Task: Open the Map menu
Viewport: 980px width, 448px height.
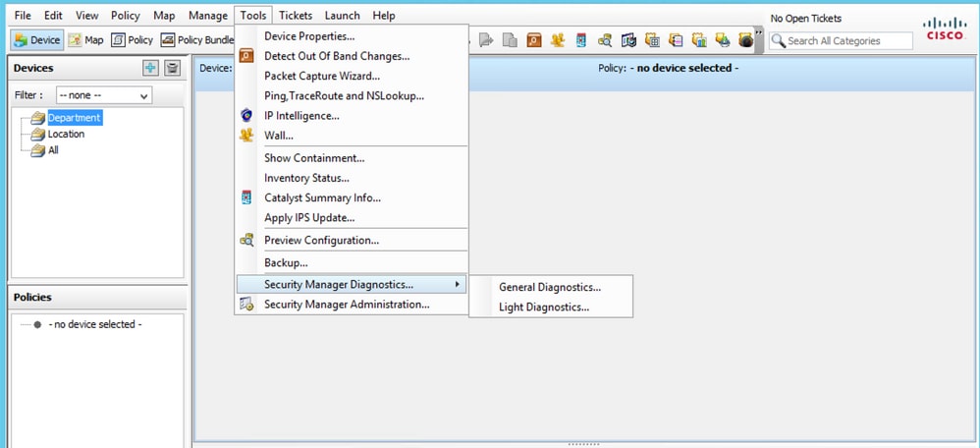Action: point(164,16)
